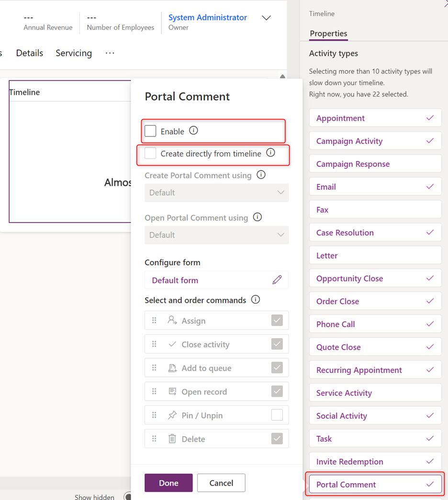This screenshot has height=500, width=448.
Task: Click the Delete command trash icon
Action: tap(172, 439)
